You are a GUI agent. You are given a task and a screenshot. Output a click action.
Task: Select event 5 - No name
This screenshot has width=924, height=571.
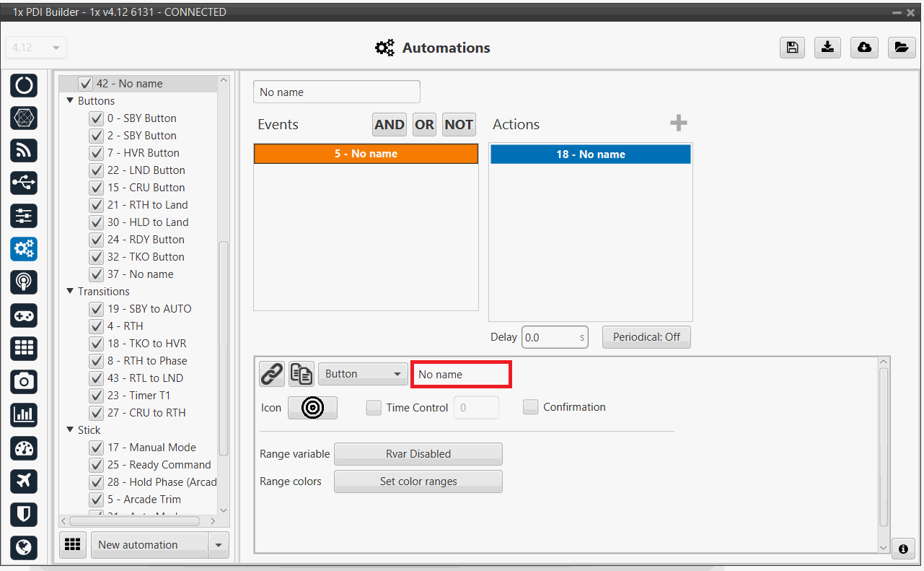pyautogui.click(x=366, y=154)
